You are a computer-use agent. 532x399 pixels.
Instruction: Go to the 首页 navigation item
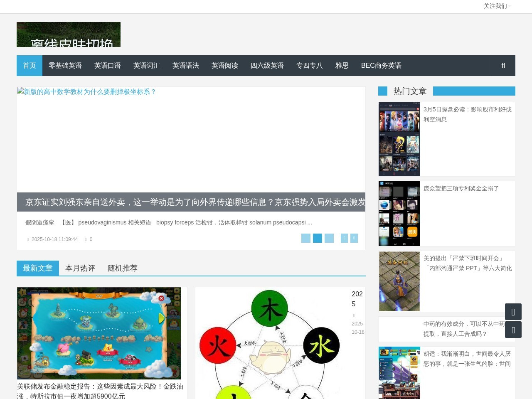click(x=30, y=66)
